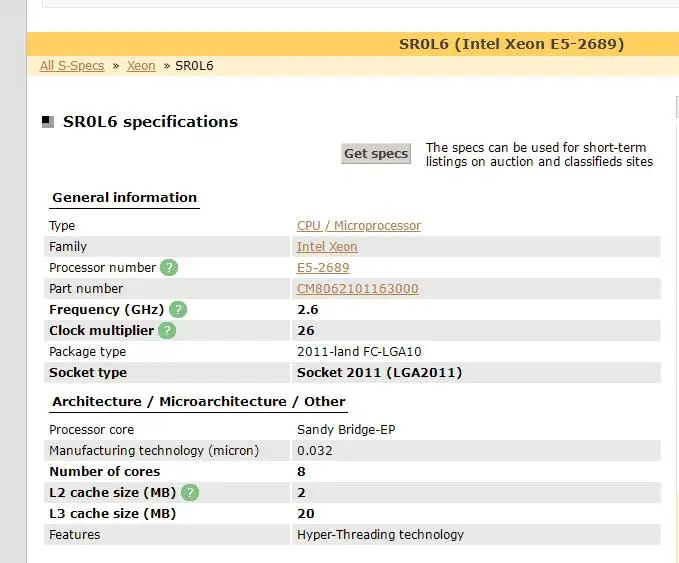679x563 pixels.
Task: Open the E5-2689 processor number link
Action: [x=323, y=268]
